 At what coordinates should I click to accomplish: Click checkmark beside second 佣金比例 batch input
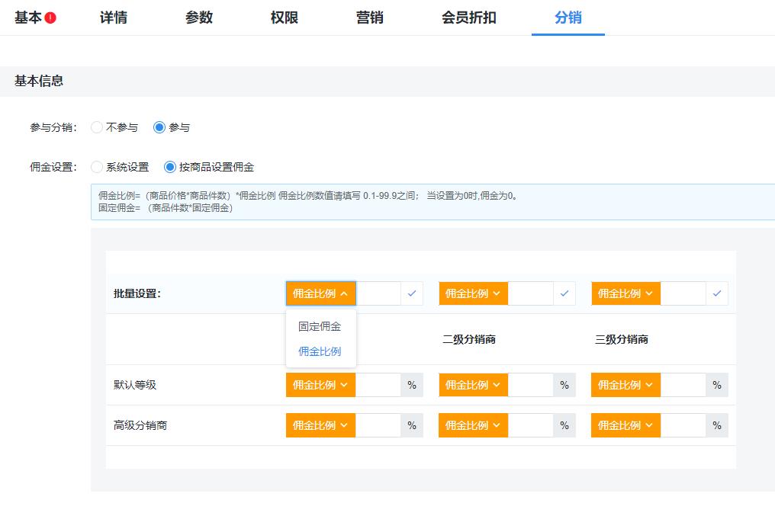(564, 293)
